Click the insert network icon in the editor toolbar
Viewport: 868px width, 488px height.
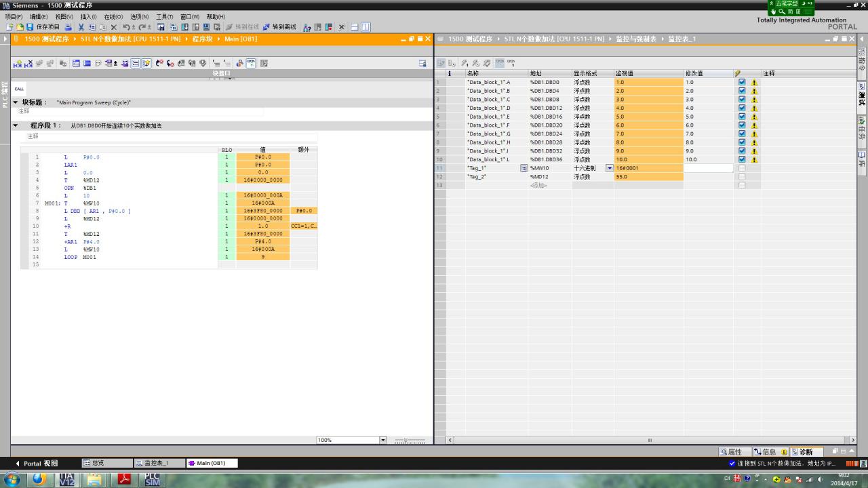[18, 63]
